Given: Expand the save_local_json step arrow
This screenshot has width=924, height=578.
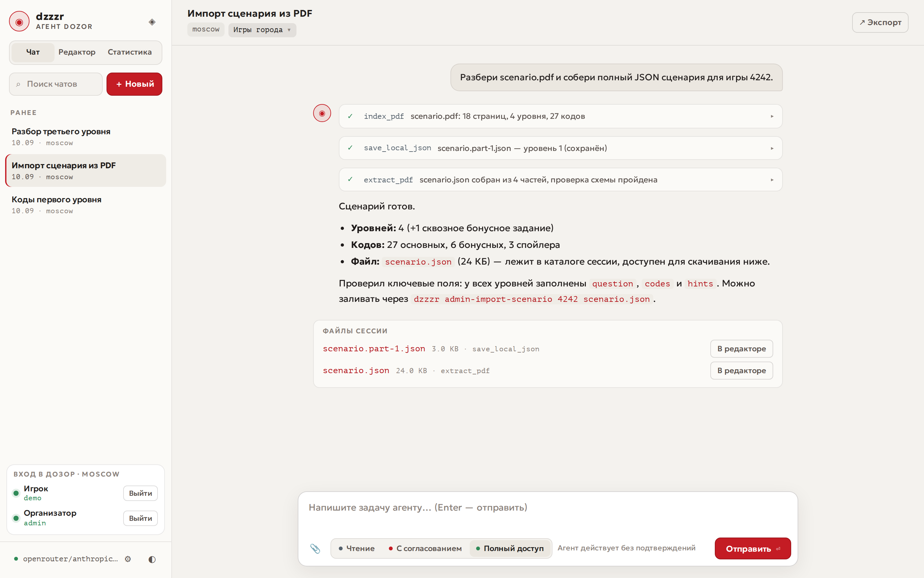Looking at the screenshot, I should click(772, 148).
